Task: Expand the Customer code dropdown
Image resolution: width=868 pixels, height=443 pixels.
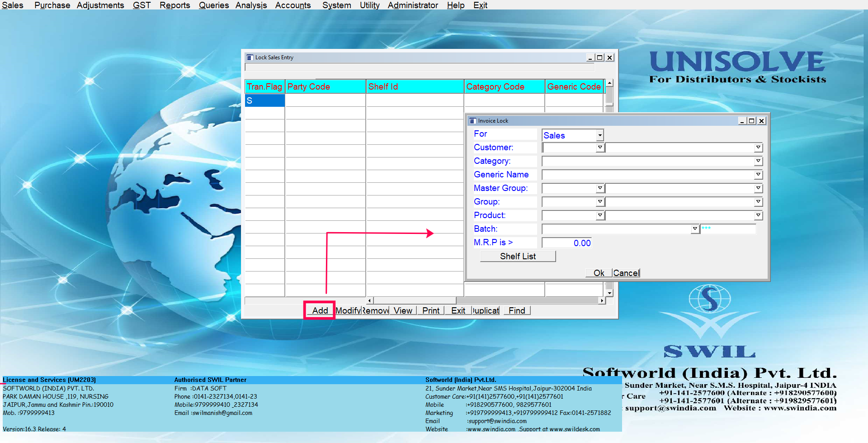Action: pyautogui.click(x=600, y=148)
